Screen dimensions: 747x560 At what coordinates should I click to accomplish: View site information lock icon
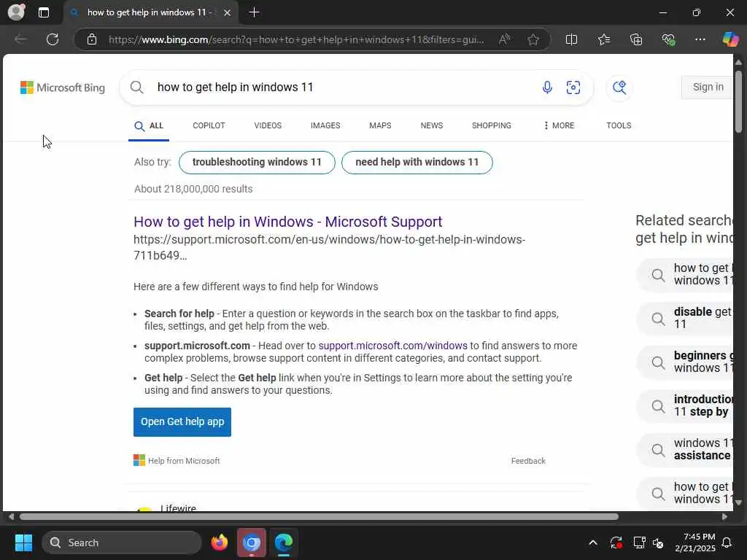(x=92, y=39)
